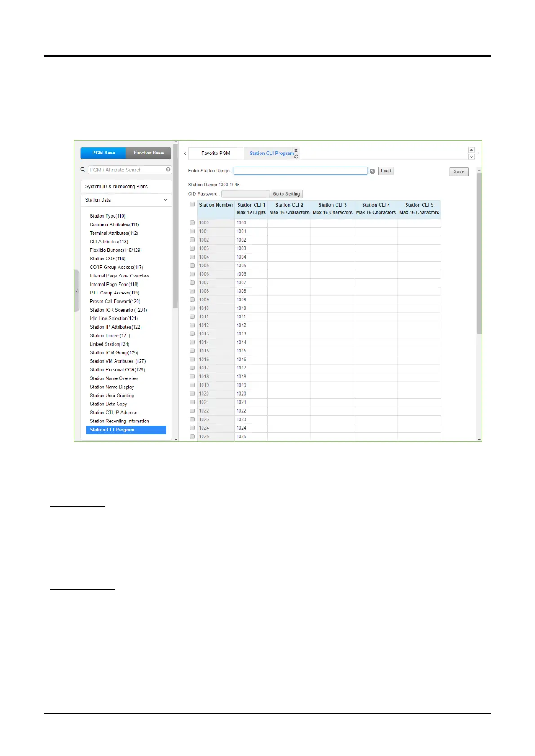
Task: Open Station COS(116)
Action: pyautogui.click(x=108, y=259)
